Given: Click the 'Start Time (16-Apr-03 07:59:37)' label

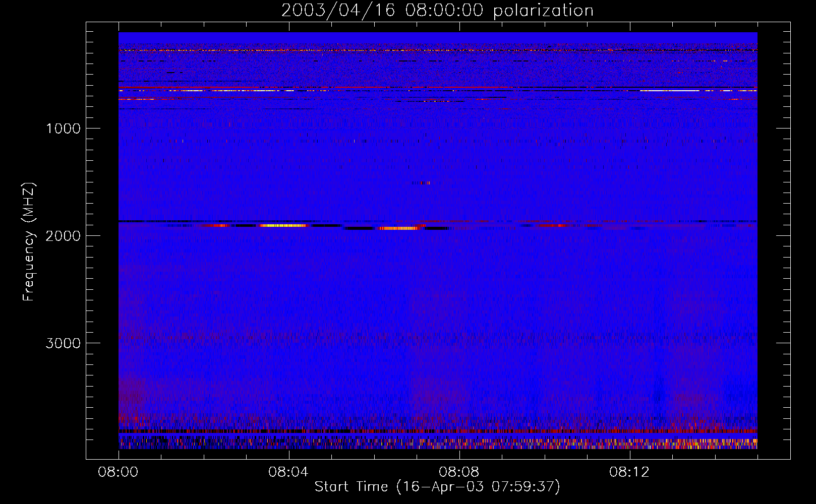Looking at the screenshot, I should (x=437, y=487).
